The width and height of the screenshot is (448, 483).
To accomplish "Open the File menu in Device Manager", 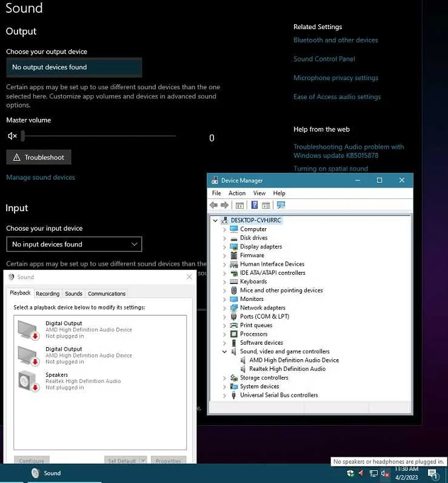I will [216, 193].
